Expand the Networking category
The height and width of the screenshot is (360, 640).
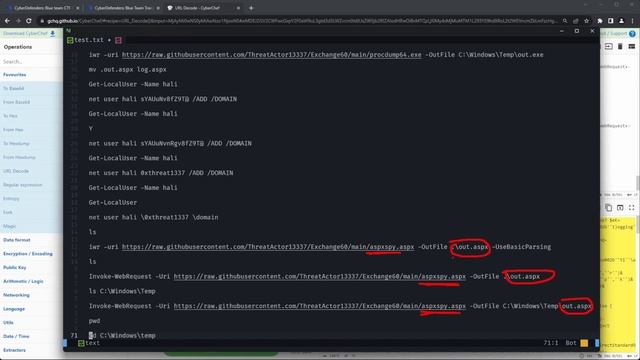[x=31, y=295]
